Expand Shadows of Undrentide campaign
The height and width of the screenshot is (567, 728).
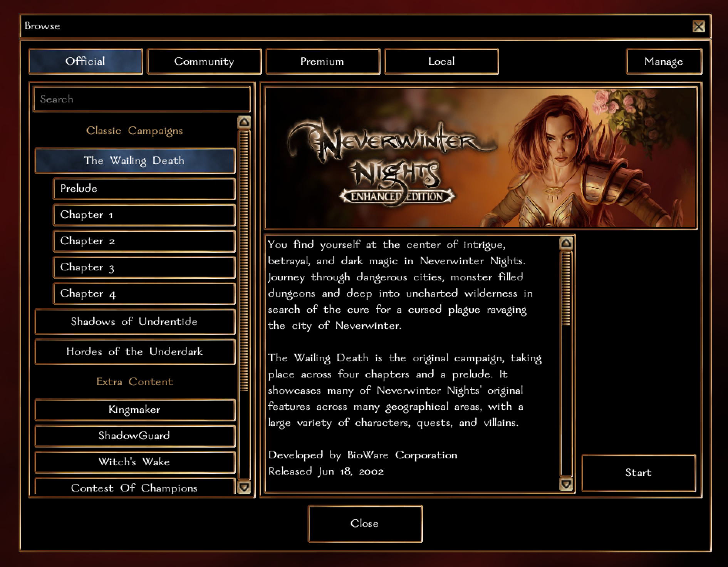click(x=135, y=322)
